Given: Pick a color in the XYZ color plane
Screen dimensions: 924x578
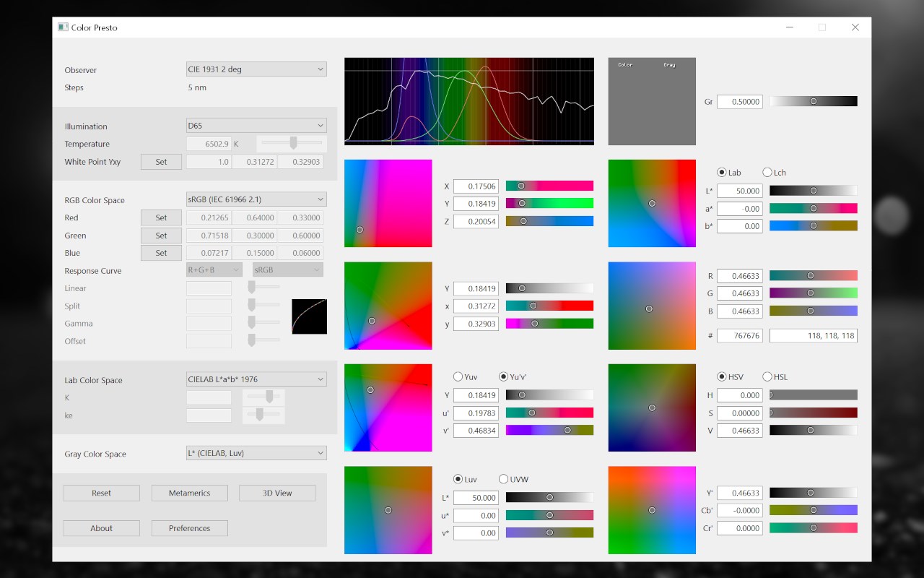Looking at the screenshot, I should click(x=388, y=203).
